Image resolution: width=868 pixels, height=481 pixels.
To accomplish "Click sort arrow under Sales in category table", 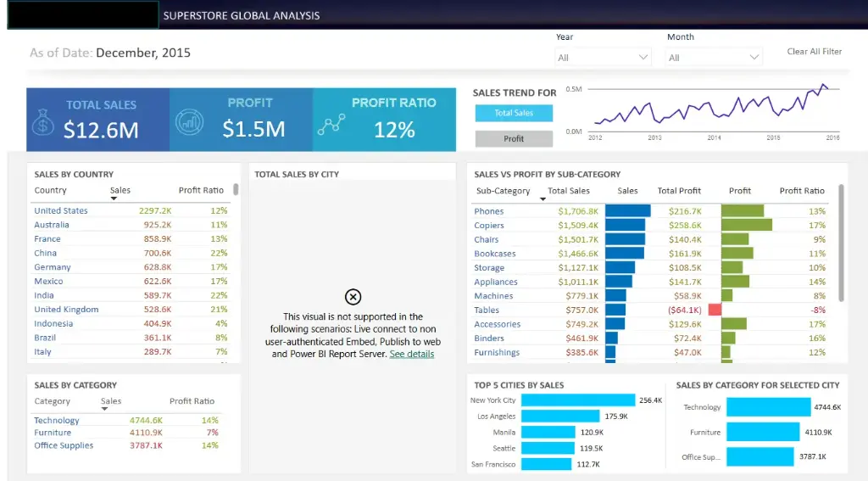I will point(104,409).
